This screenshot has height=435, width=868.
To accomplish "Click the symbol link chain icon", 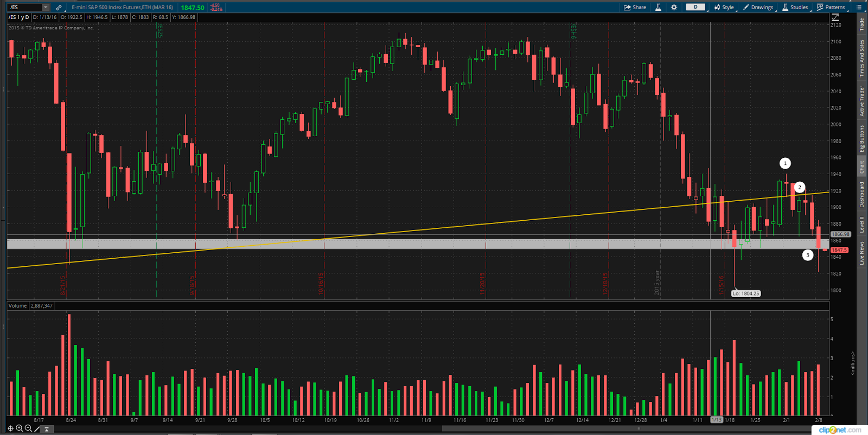I will pyautogui.click(x=59, y=8).
